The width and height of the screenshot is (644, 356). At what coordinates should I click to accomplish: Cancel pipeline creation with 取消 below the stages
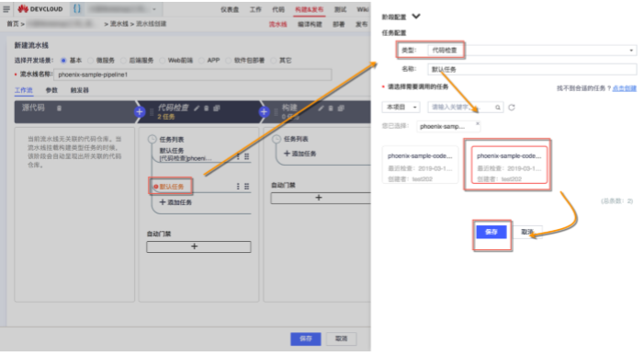point(342,339)
